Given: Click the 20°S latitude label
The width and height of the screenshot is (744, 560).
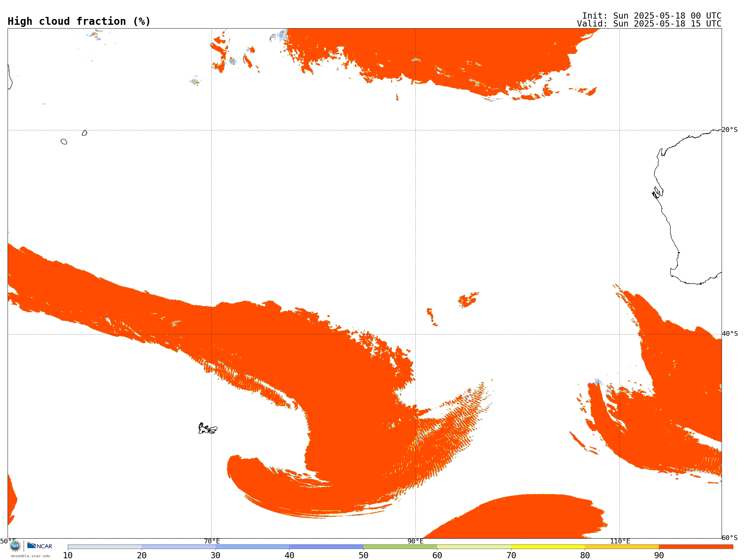Looking at the screenshot, I should (x=730, y=130).
